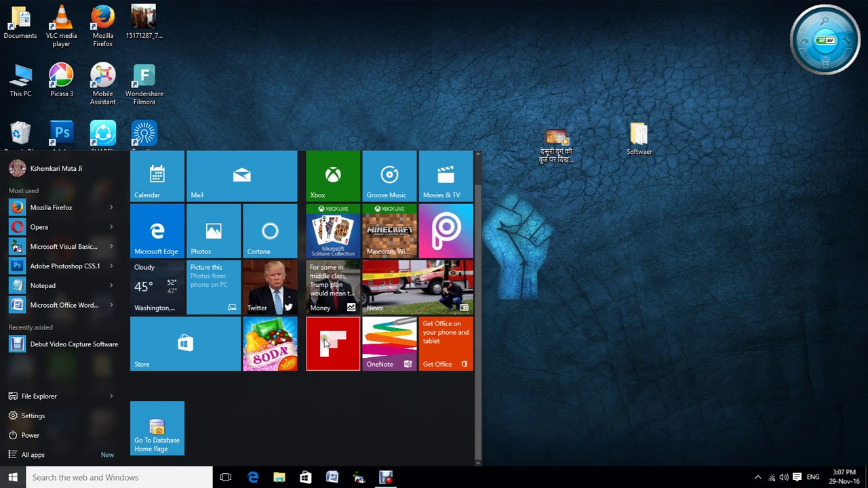Open the Groove Music tile
This screenshot has height=488, width=868.
389,176
